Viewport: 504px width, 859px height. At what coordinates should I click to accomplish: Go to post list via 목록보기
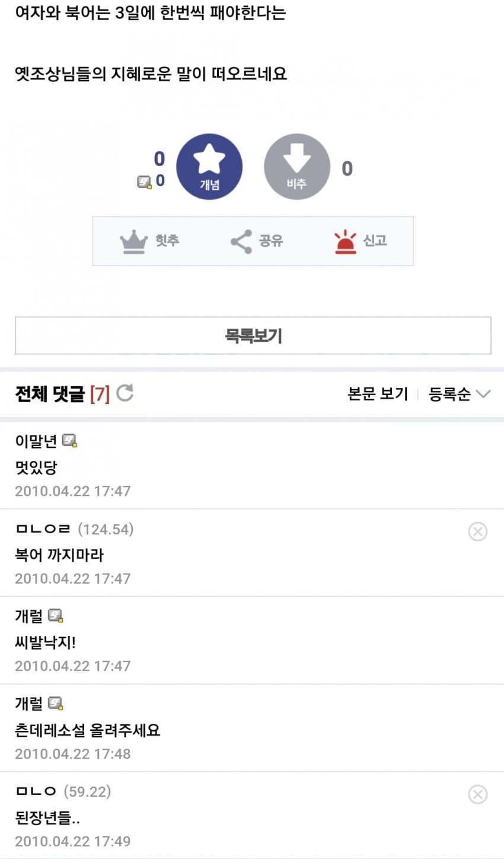click(x=253, y=336)
